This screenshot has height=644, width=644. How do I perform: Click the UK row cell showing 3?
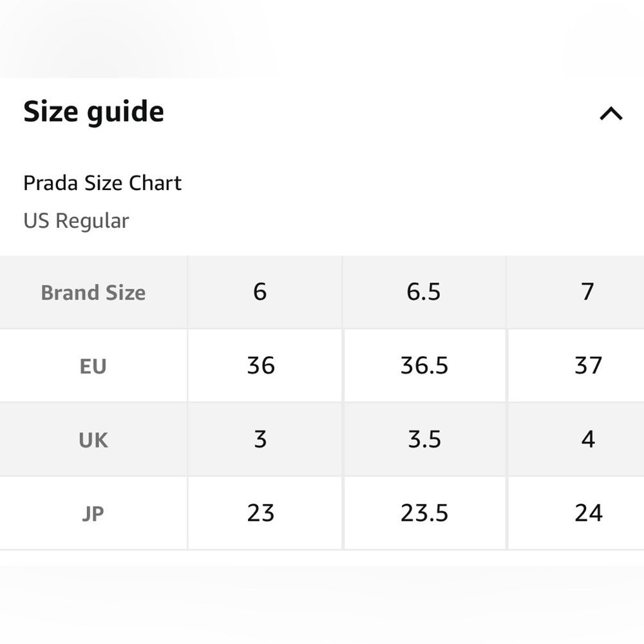coord(260,439)
